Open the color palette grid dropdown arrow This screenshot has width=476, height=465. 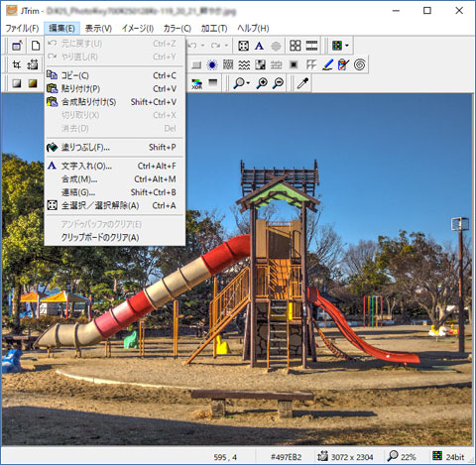pyautogui.click(x=347, y=46)
